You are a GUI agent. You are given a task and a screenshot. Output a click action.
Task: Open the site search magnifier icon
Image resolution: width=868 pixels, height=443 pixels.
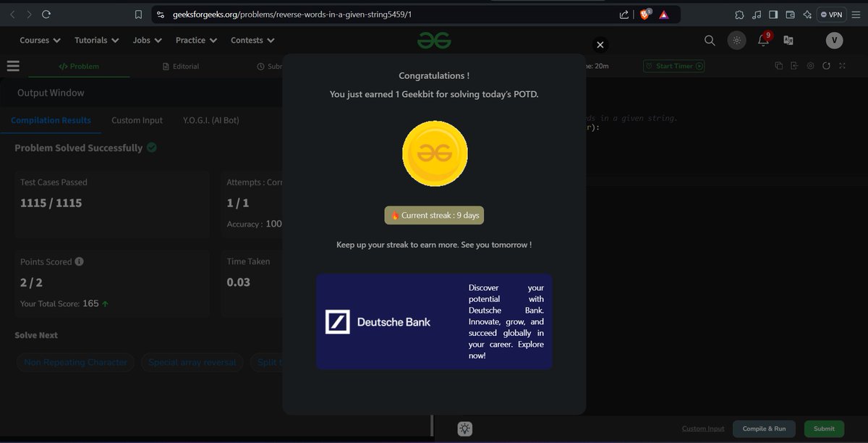click(710, 41)
